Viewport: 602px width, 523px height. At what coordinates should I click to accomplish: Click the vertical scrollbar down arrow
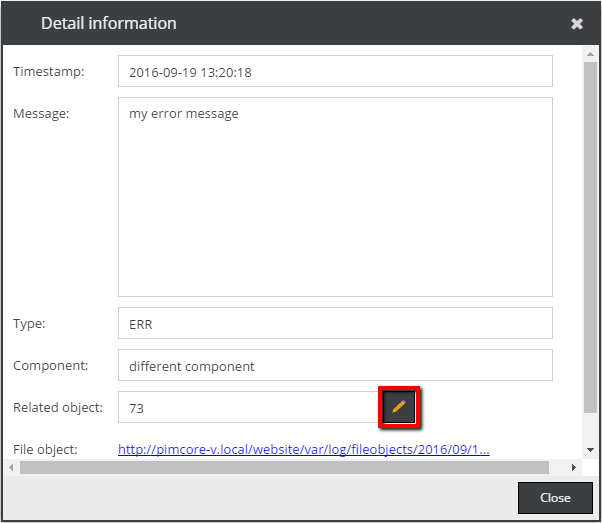click(x=592, y=450)
